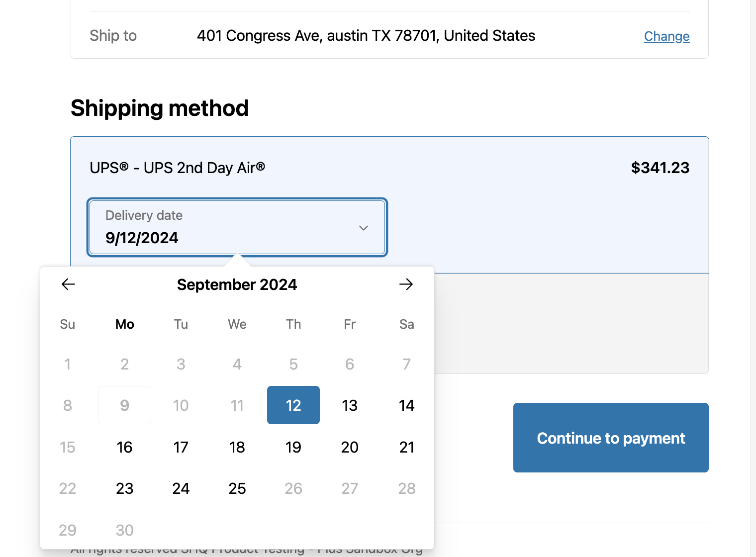The width and height of the screenshot is (756, 557).
Task: Click the Change shipping address link
Action: click(x=666, y=36)
